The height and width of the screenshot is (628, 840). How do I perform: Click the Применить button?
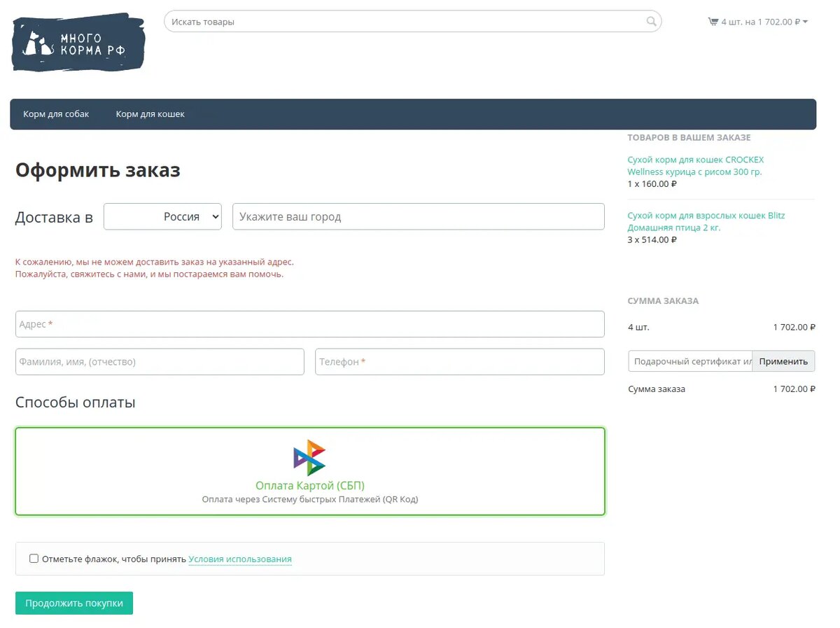click(783, 361)
